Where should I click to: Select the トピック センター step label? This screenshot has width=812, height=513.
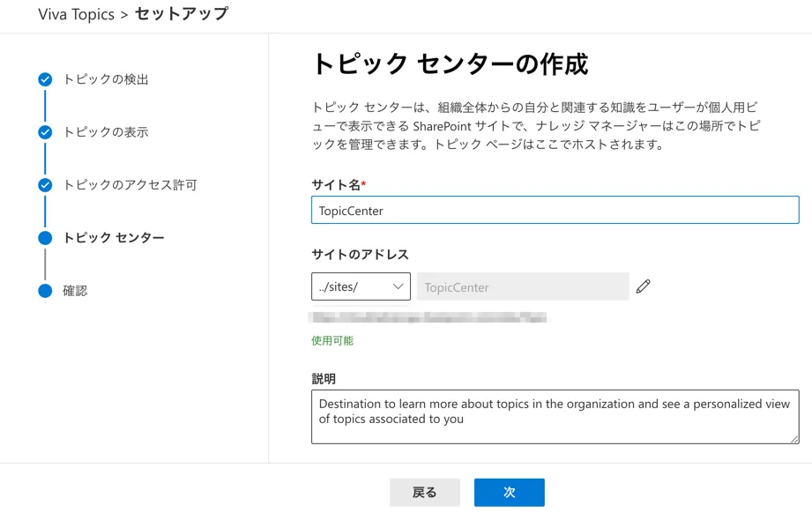coord(114,238)
